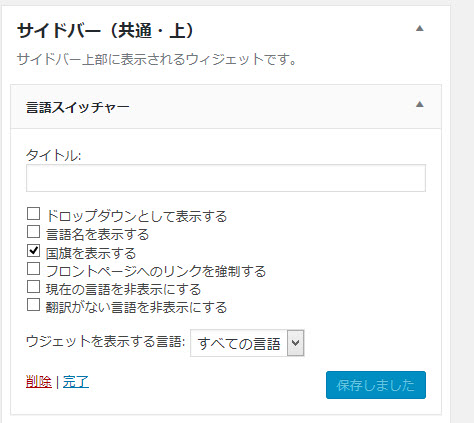The width and height of the screenshot is (474, 423).
Task: Click the ウィジェットを表示する言語 label
Action: 105,342
